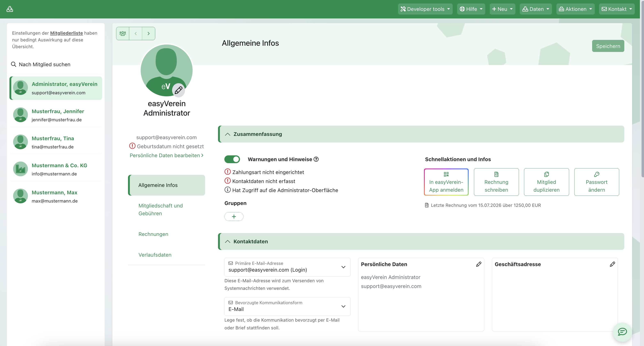Select the Allgemeine Infos tab

pos(167,185)
